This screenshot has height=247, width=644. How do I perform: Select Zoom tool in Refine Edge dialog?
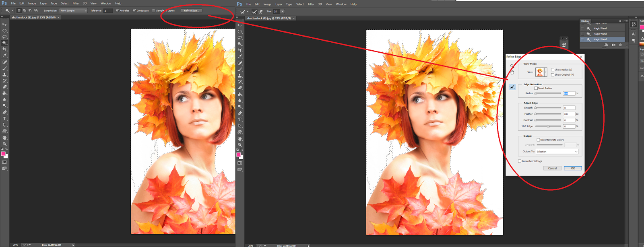tap(512, 66)
